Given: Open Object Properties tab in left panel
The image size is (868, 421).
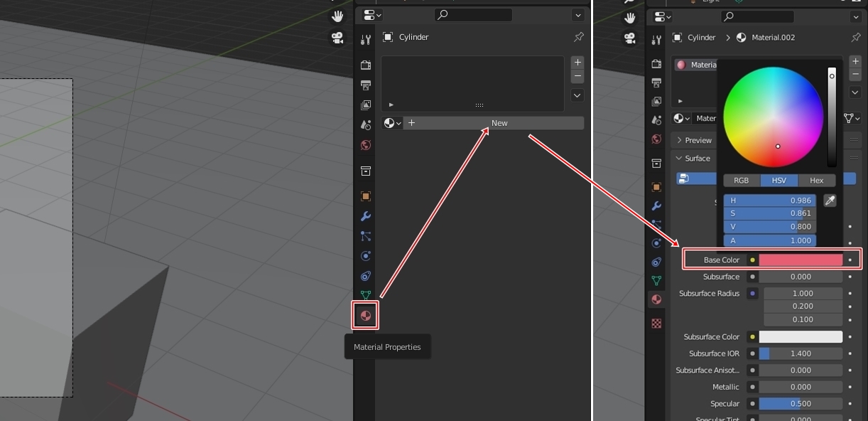Looking at the screenshot, I should click(x=366, y=196).
